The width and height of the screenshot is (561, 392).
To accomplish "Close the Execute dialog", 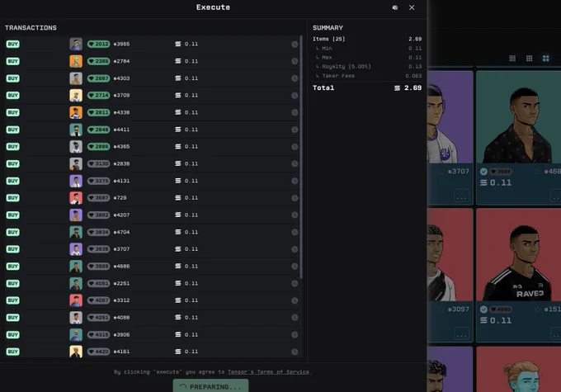I will point(412,7).
